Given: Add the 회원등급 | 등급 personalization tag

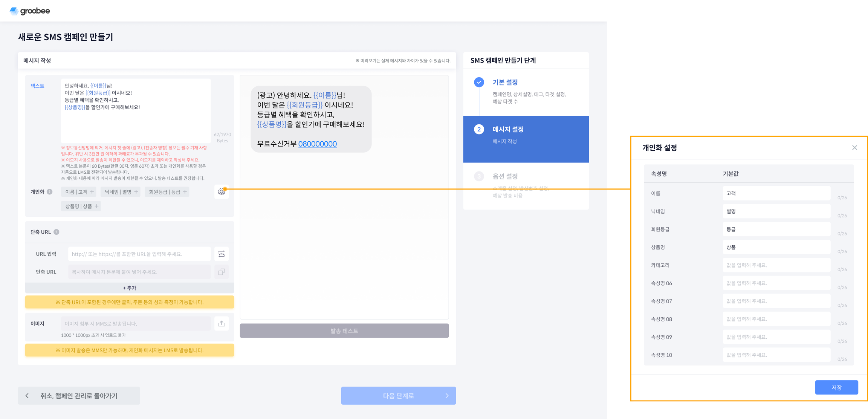Looking at the screenshot, I should pos(167,192).
